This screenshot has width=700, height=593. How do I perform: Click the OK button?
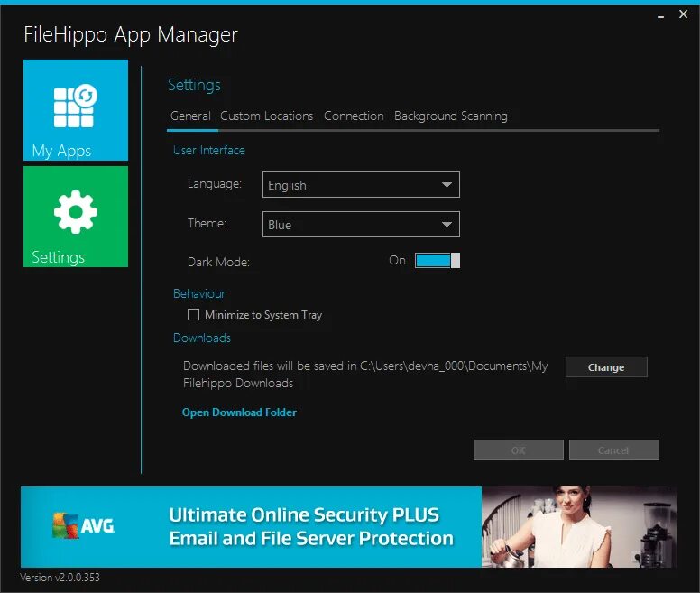point(519,450)
